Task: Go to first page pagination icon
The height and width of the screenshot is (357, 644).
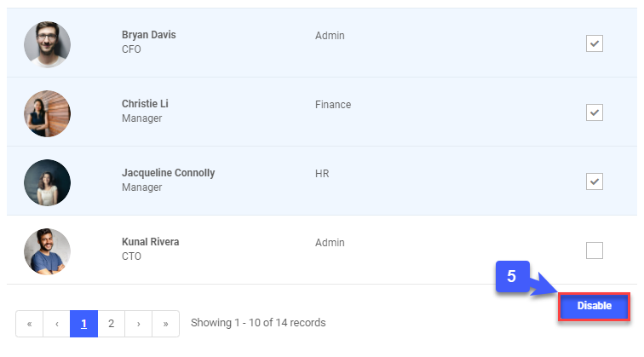Action: (29, 324)
